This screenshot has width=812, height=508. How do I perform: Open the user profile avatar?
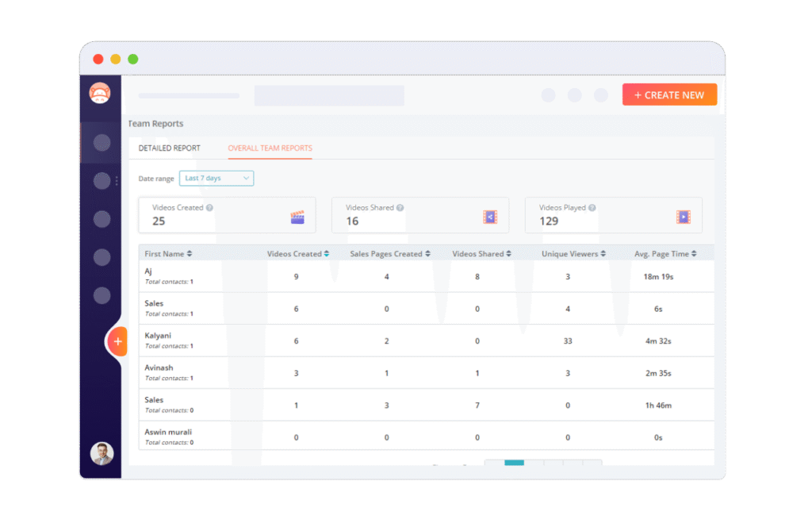pos(101,453)
